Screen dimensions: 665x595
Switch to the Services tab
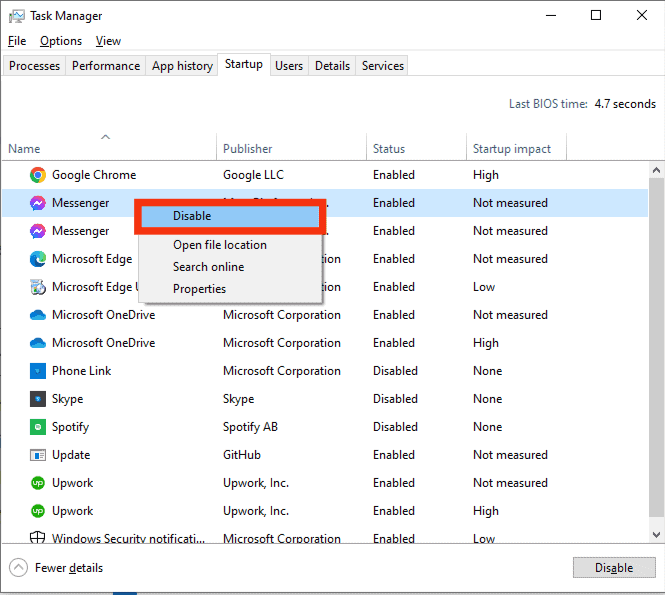click(x=383, y=66)
